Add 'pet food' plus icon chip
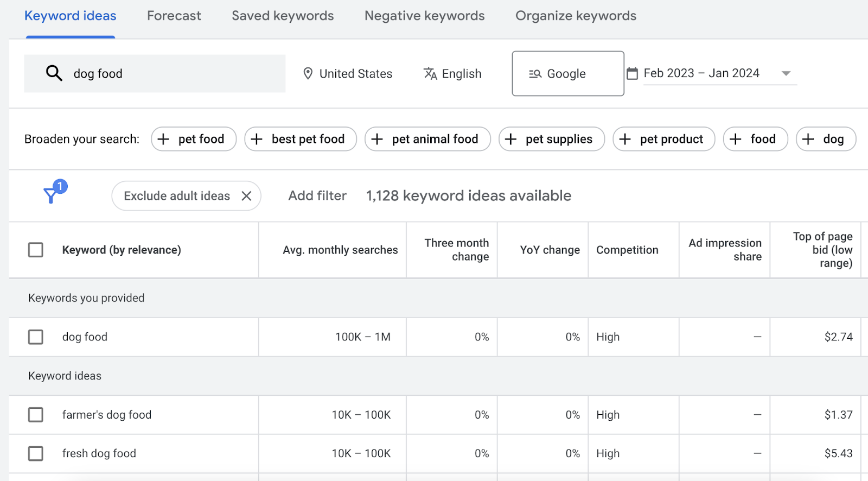The width and height of the screenshot is (868, 481). [163, 140]
